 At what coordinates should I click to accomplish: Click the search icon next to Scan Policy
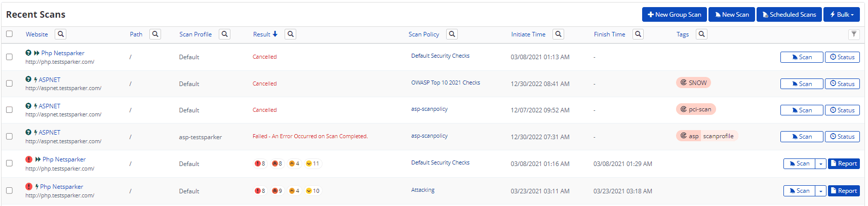click(x=452, y=34)
